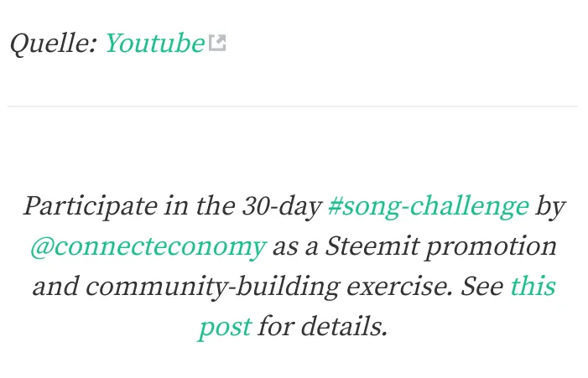The width and height of the screenshot is (588, 378).
Task: Click the word "Steemit" in the paragraph
Action: 372,246
